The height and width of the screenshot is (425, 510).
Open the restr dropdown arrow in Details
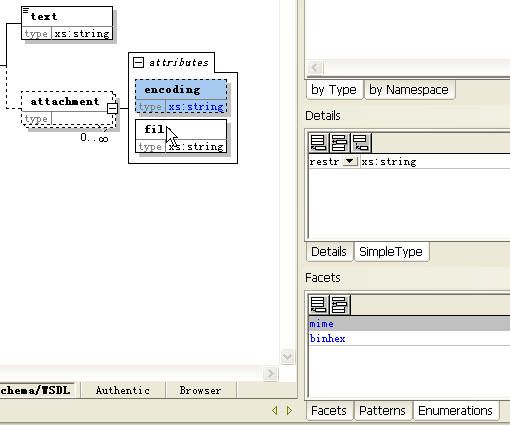click(x=349, y=161)
